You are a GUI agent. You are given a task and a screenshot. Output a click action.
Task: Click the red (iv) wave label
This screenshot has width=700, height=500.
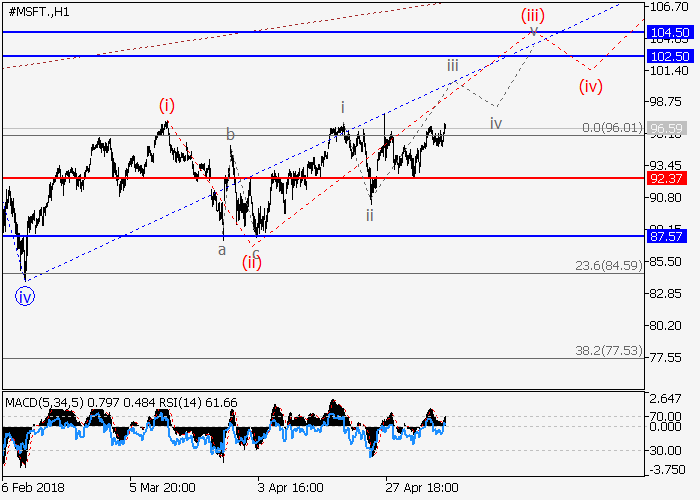(591, 85)
